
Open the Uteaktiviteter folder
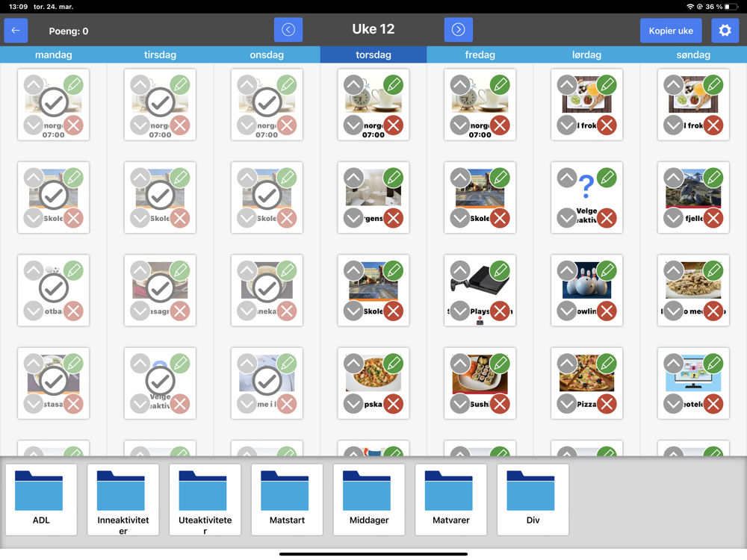tap(205, 500)
